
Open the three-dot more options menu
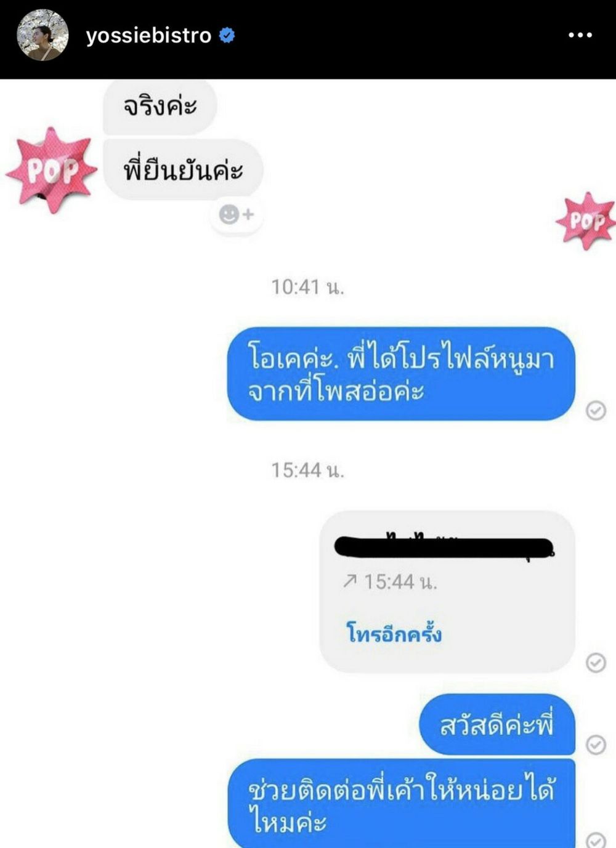point(580,36)
